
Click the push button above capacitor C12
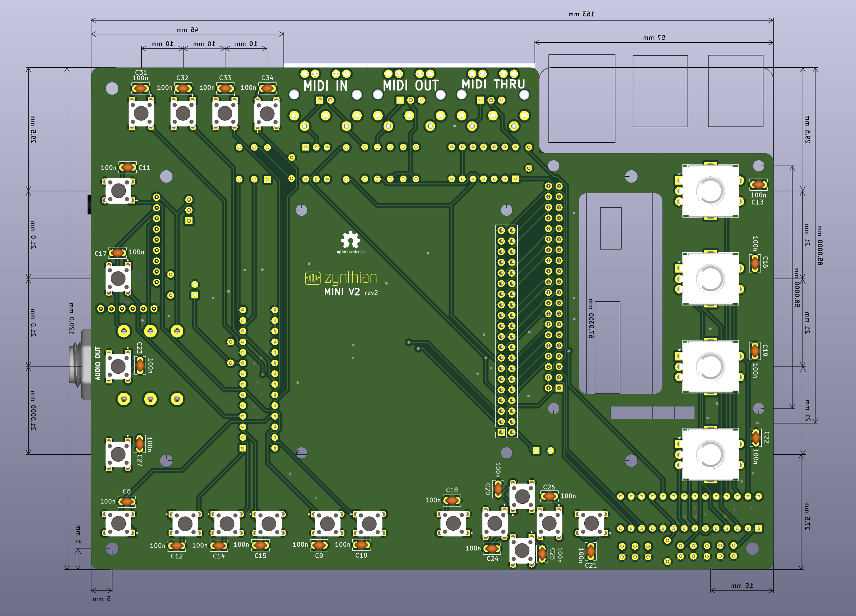click(185, 523)
